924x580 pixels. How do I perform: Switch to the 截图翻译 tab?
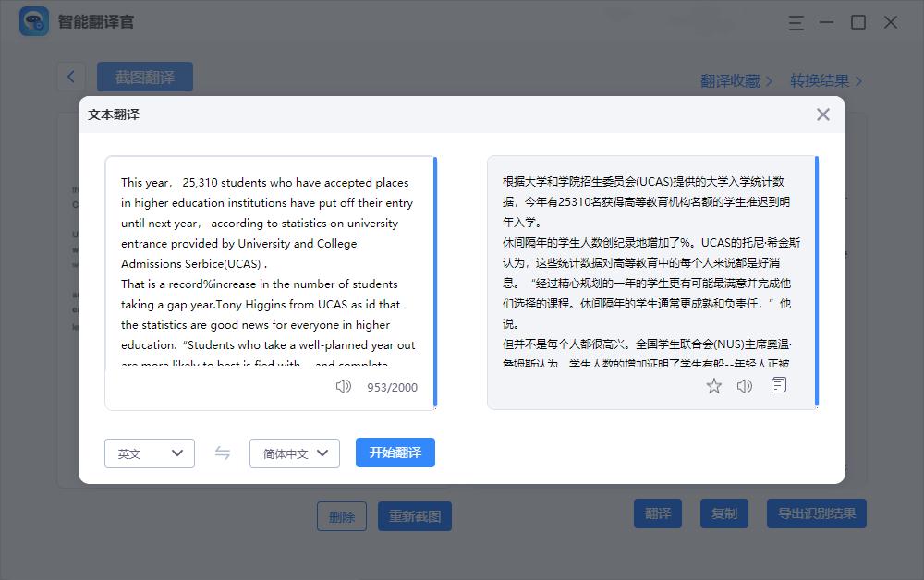point(144,77)
